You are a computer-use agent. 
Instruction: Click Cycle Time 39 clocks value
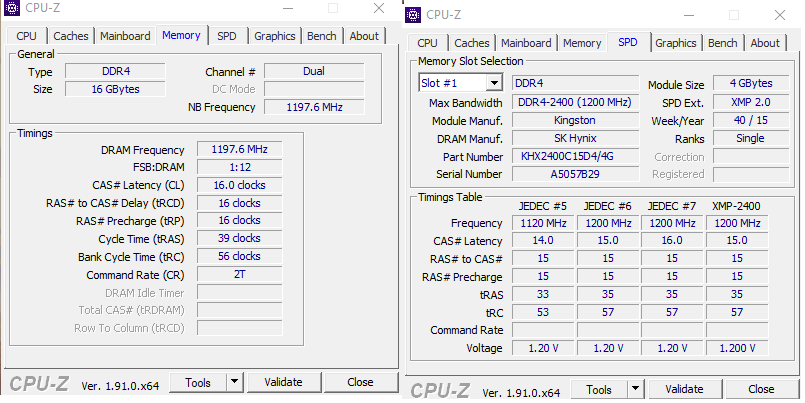tap(240, 239)
